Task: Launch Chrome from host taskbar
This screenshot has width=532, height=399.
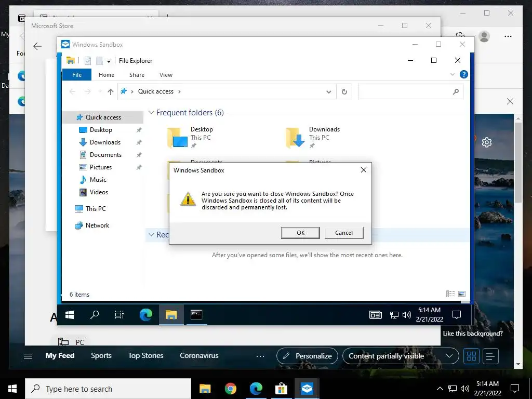Action: (230, 389)
